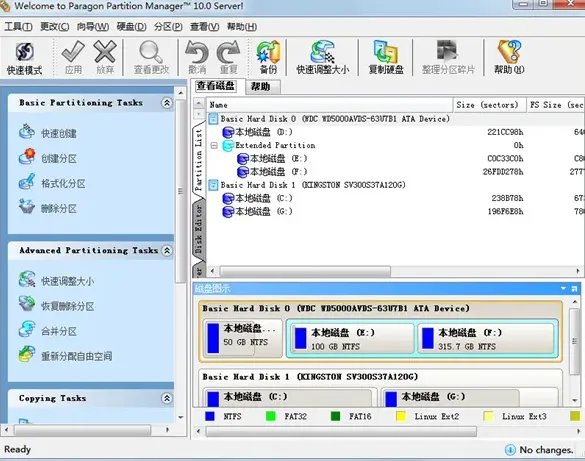Choose 格式化分区 task in sidebar
585x461 pixels.
(52, 183)
